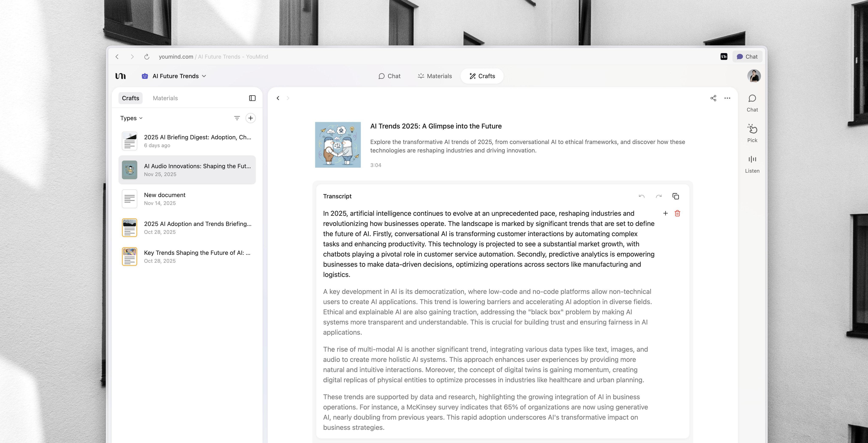The width and height of the screenshot is (868, 443).
Task: Redo the transcript edit
Action: [x=658, y=196]
